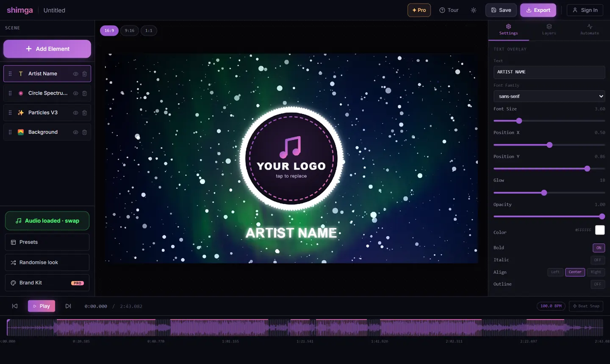The width and height of the screenshot is (610, 364).
Task: Click the Glow slider handle
Action: point(544,193)
